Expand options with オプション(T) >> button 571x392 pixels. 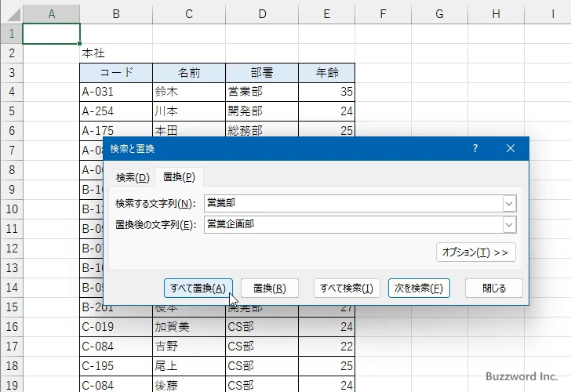(x=475, y=252)
